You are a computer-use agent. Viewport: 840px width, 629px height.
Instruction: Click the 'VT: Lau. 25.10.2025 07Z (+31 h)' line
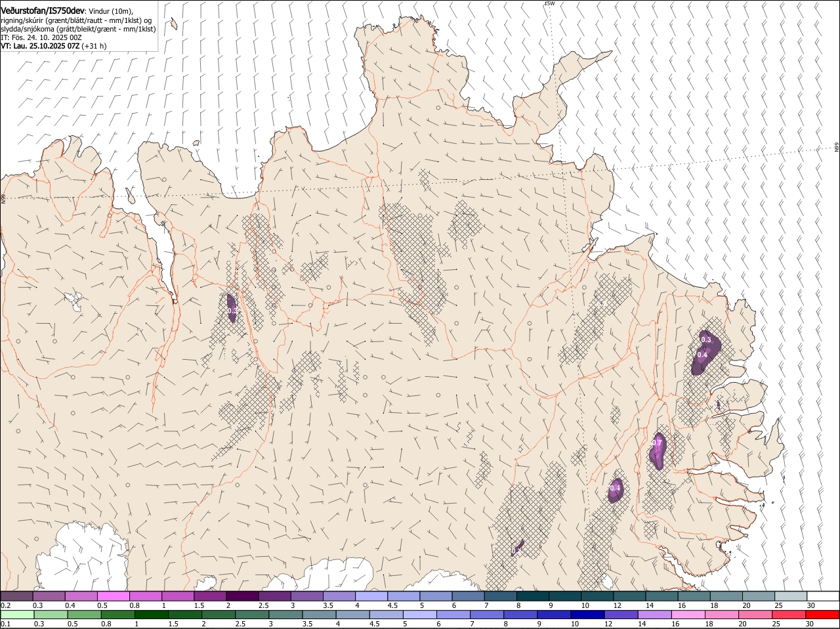pos(54,46)
